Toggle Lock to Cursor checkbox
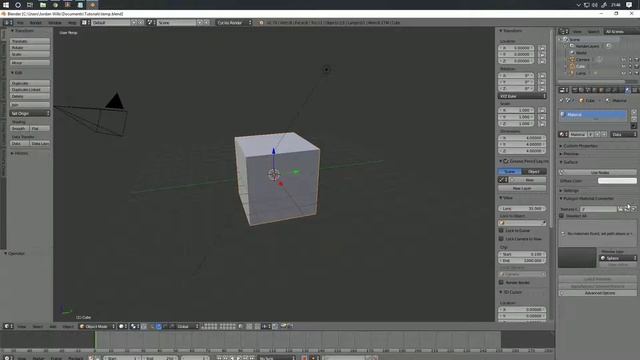Screen dimensions: 640x360 [501, 231]
